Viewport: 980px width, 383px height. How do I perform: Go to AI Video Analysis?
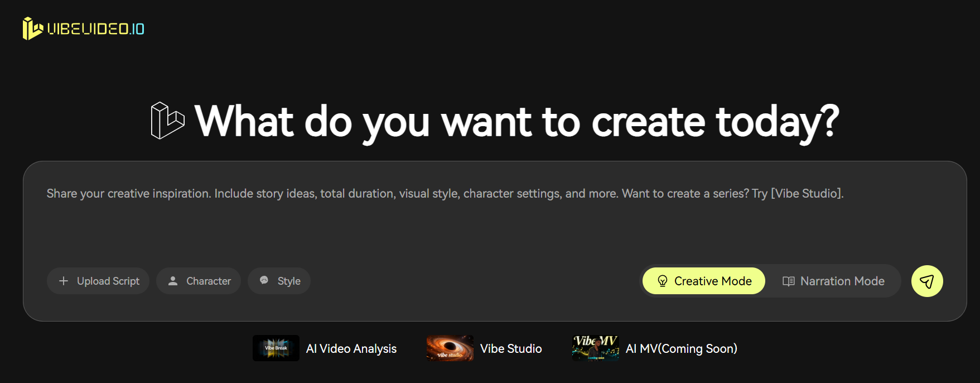tap(351, 348)
